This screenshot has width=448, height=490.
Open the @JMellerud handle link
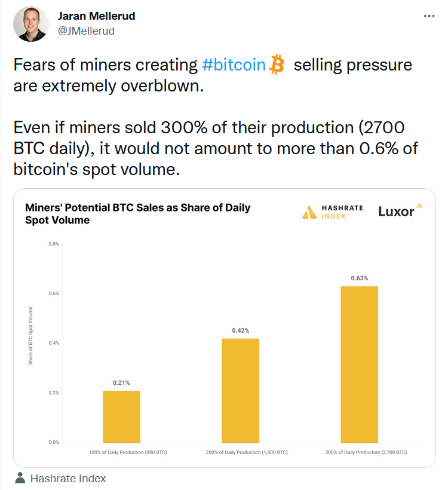[x=86, y=30]
